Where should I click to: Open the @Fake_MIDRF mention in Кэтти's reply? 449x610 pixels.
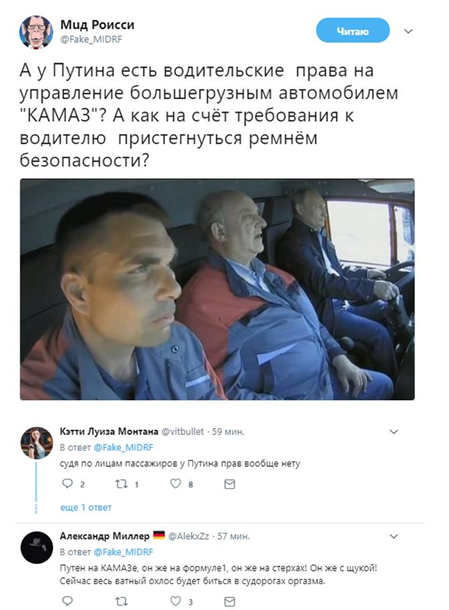tap(124, 447)
